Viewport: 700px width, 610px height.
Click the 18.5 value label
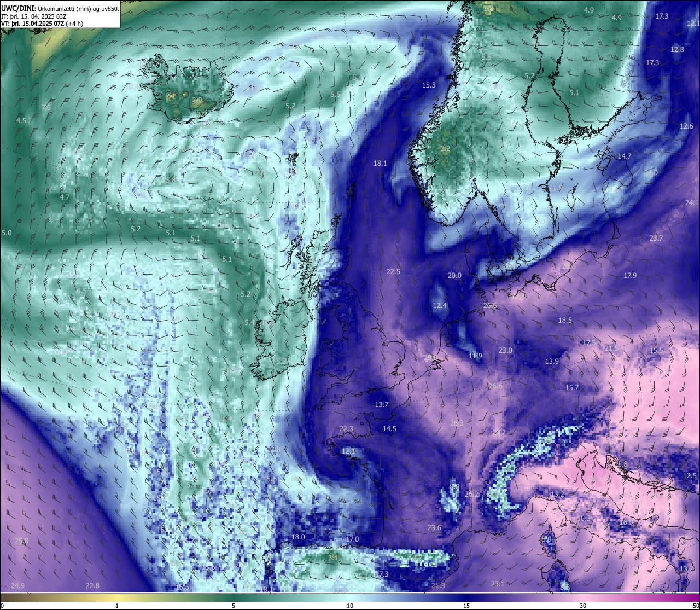(x=565, y=320)
